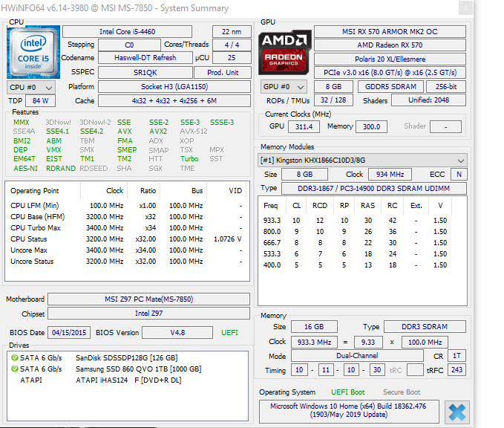The height and width of the screenshot is (428, 504).
Task: Click the CPU cache 4x32 + 4x32 field
Action: coord(174,101)
